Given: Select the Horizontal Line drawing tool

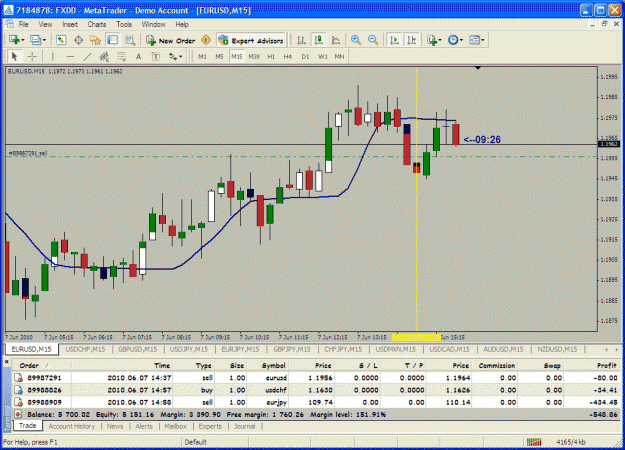Looking at the screenshot, I should (70, 57).
